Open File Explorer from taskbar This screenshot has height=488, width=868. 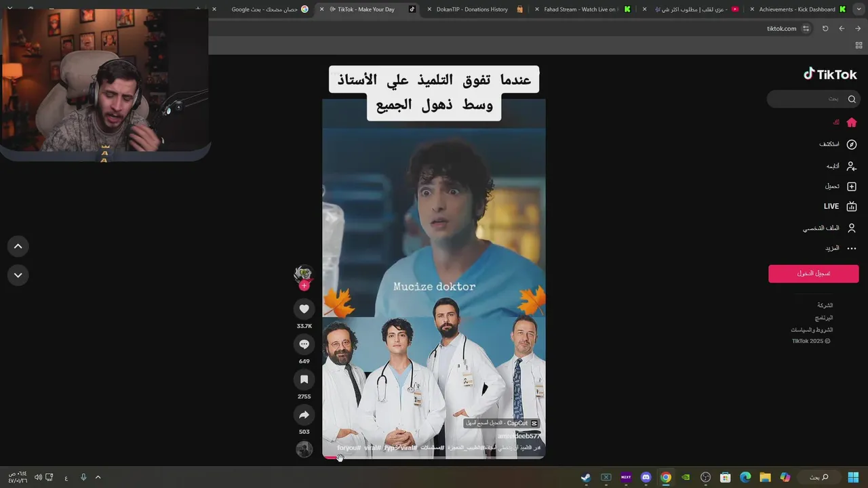click(765, 477)
